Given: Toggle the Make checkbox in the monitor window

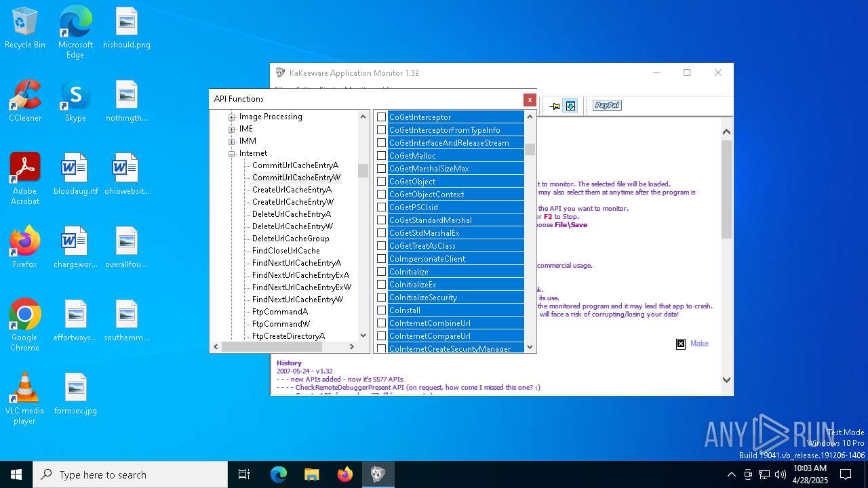Looking at the screenshot, I should point(681,344).
